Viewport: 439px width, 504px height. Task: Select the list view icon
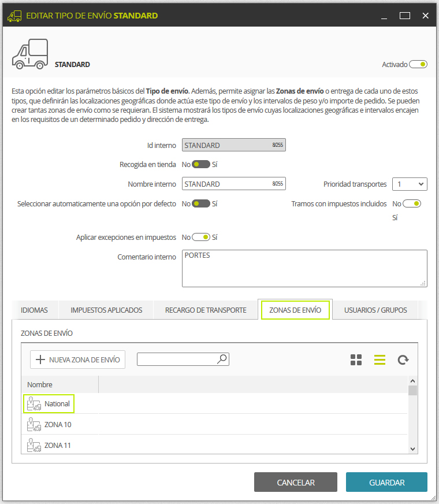pos(380,360)
